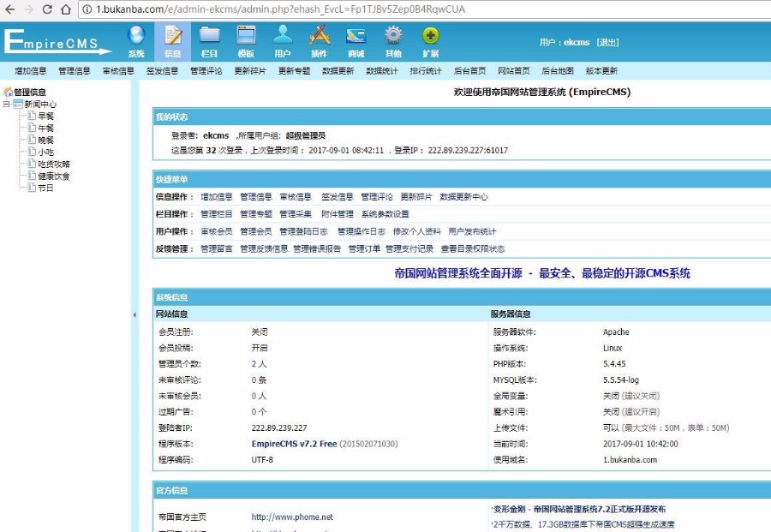
Task: Open the 晚餐 category
Action: [x=45, y=140]
